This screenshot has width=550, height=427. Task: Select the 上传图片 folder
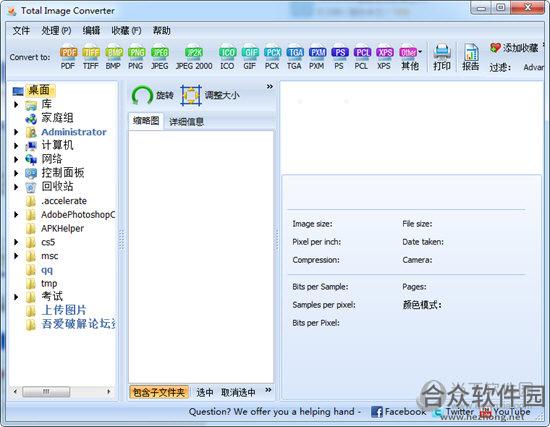click(x=64, y=310)
